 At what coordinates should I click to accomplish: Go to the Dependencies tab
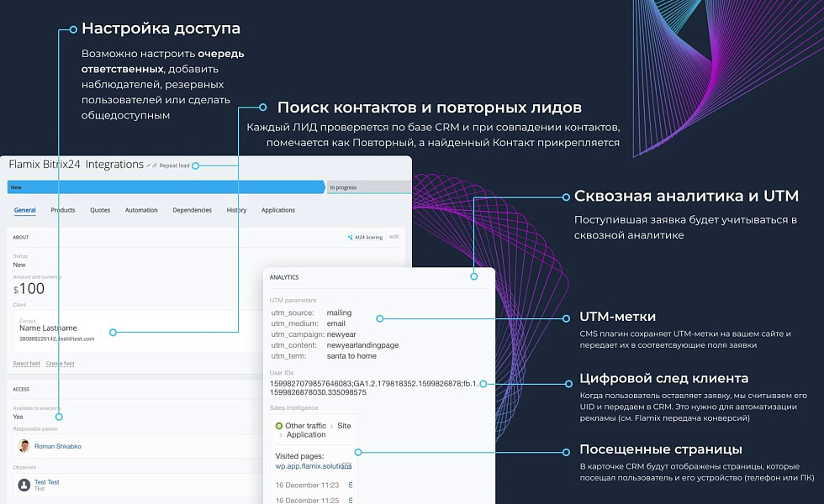192,210
